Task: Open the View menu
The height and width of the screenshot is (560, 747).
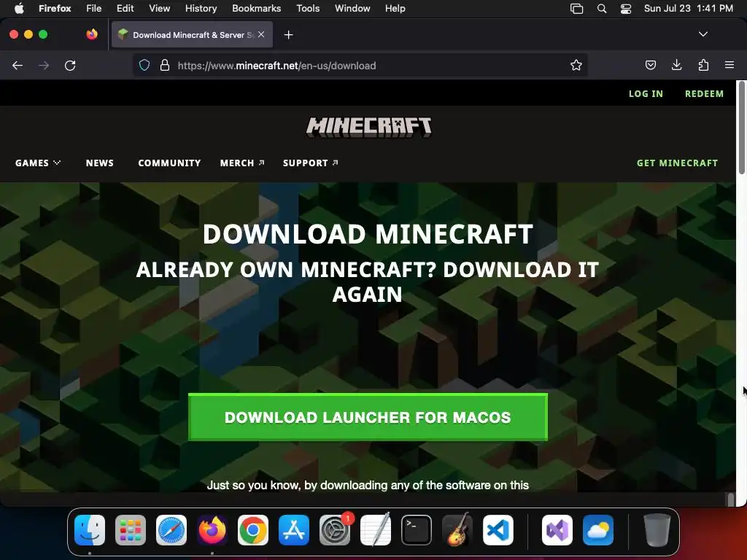Action: pos(160,9)
